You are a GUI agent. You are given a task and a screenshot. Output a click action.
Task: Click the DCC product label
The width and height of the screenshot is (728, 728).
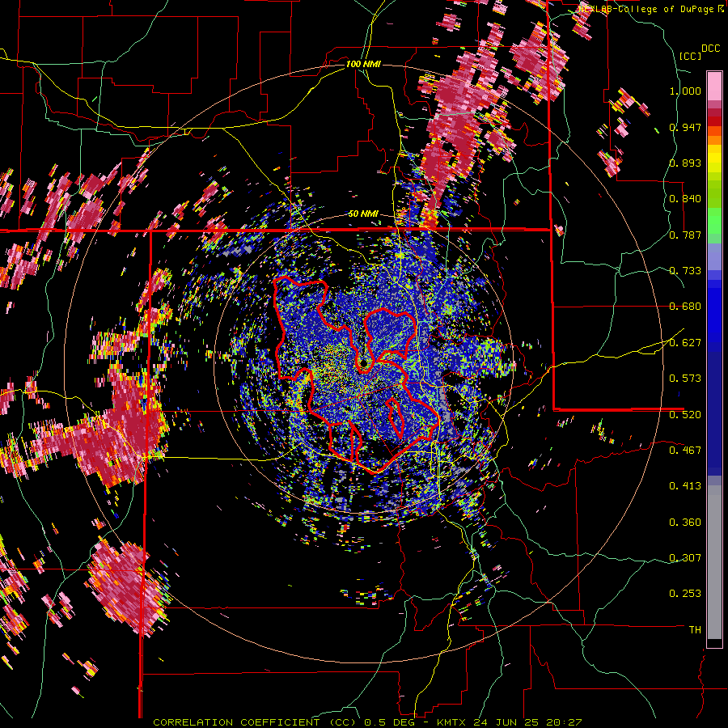[x=710, y=49]
